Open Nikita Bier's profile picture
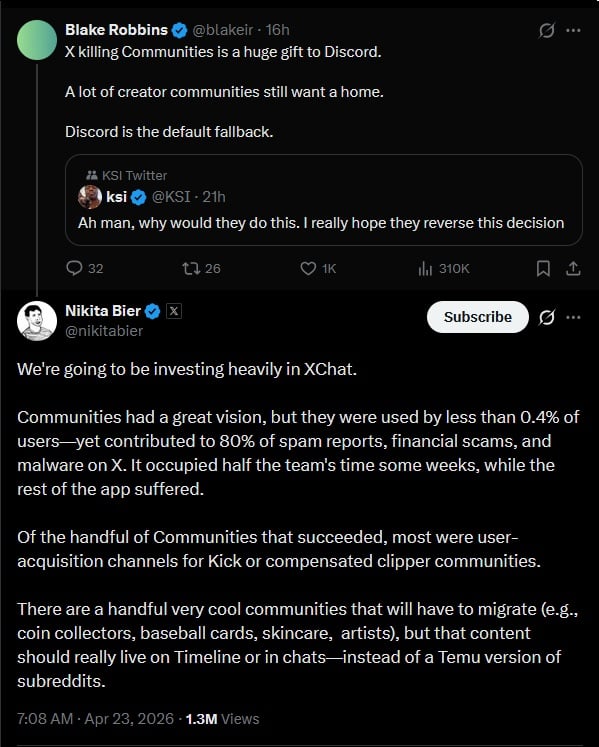599x747 pixels. 37,321
